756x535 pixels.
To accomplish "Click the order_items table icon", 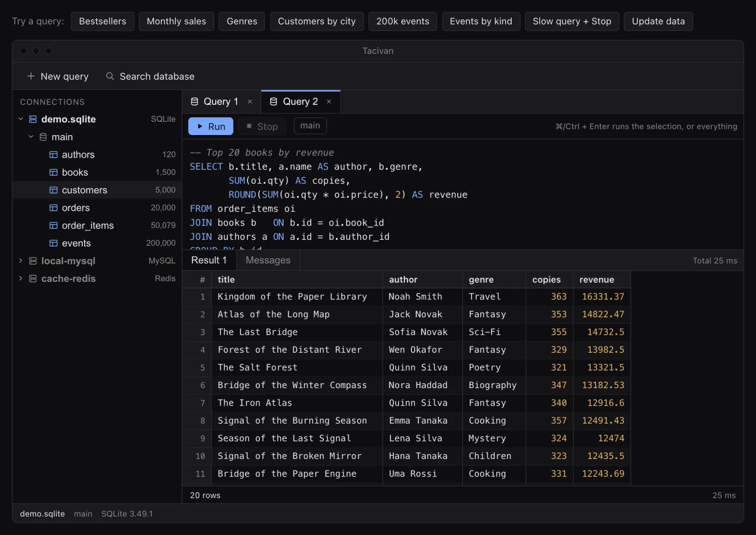I will (x=53, y=225).
